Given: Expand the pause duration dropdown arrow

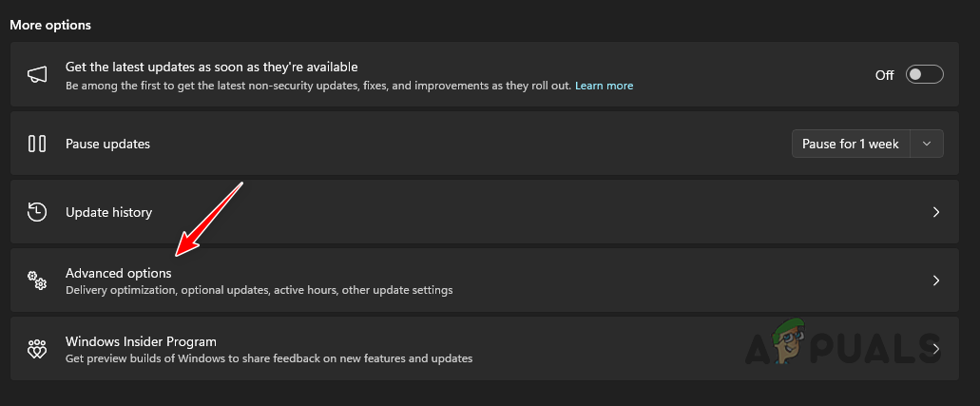Looking at the screenshot, I should coord(927,144).
